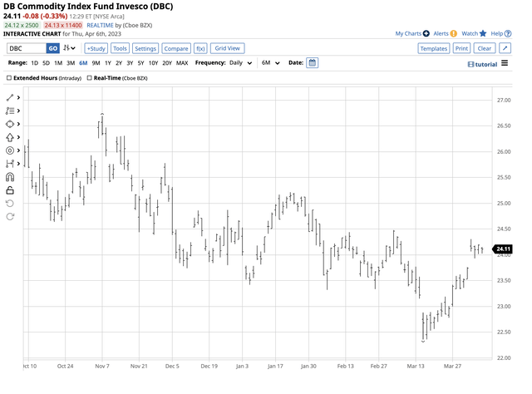This screenshot has height=394, width=532.
Task: Select the 3M range
Action: [71, 63]
